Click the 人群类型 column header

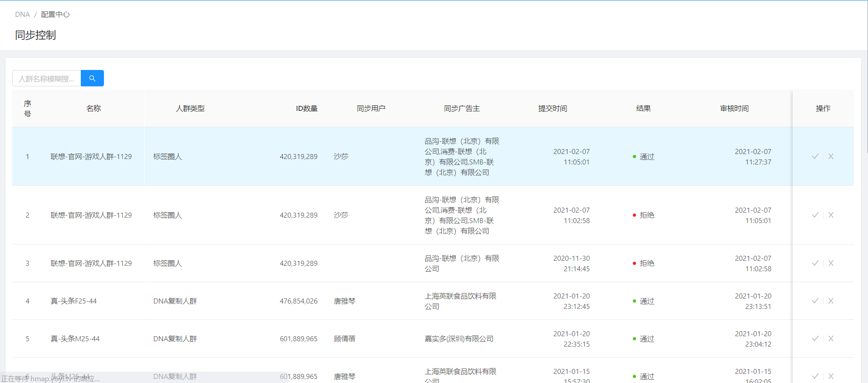click(x=190, y=108)
